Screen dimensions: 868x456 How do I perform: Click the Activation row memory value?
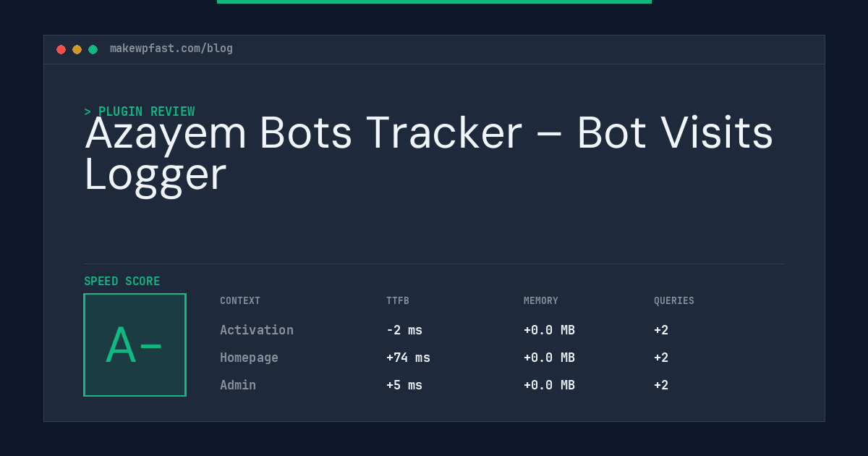549,330
